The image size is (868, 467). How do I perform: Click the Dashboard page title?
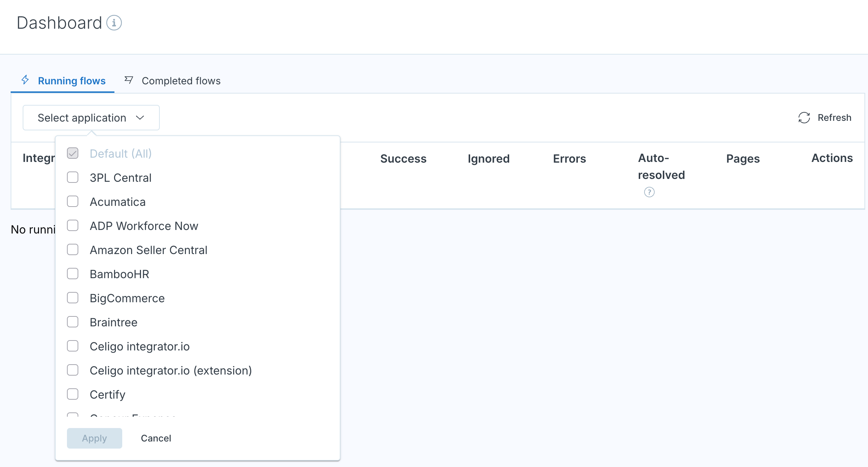pyautogui.click(x=60, y=23)
